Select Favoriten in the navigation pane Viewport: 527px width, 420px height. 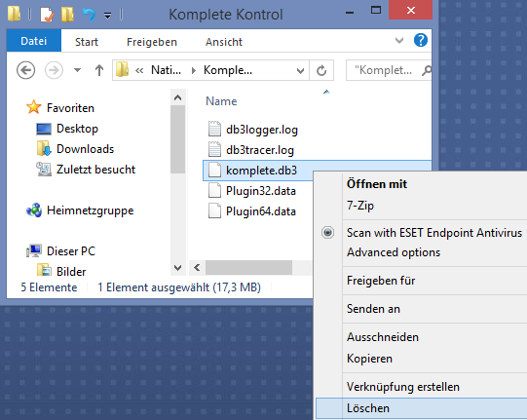[x=70, y=108]
